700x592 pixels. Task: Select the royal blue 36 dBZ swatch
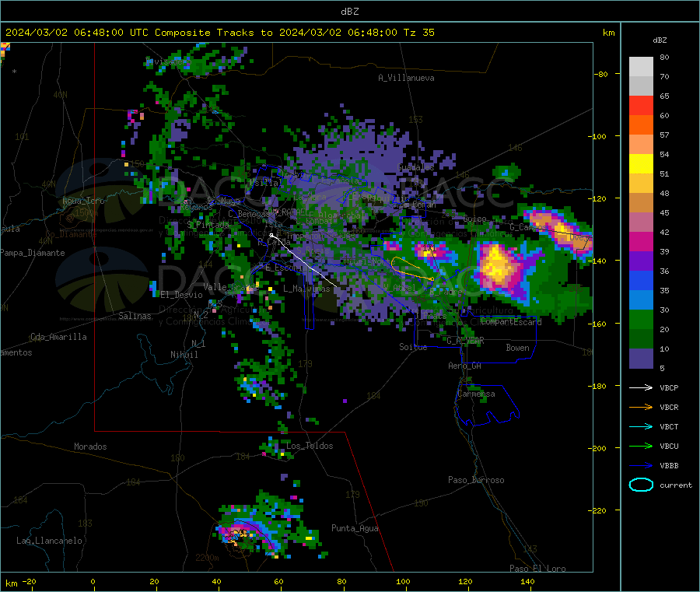click(x=641, y=280)
